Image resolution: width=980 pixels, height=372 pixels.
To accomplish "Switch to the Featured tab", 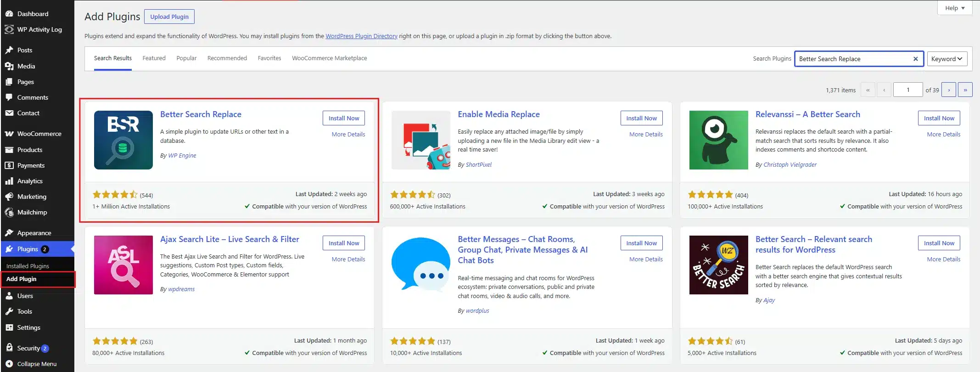I will tap(154, 58).
